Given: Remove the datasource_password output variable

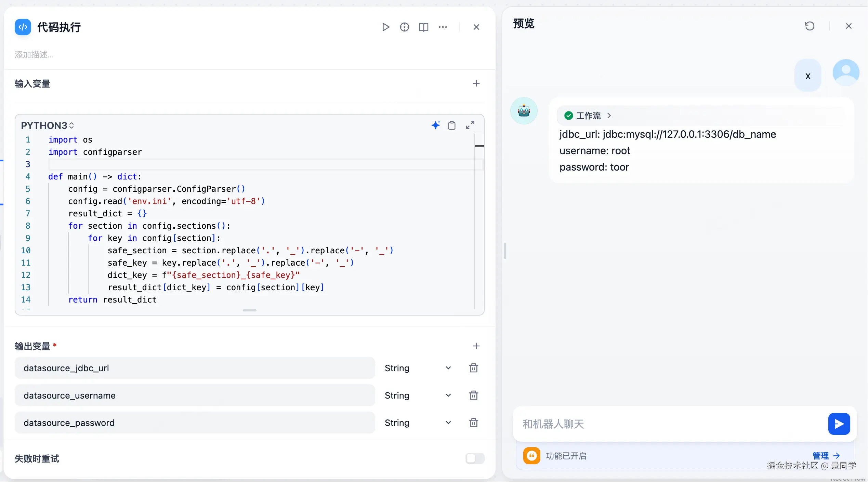Looking at the screenshot, I should [x=473, y=423].
